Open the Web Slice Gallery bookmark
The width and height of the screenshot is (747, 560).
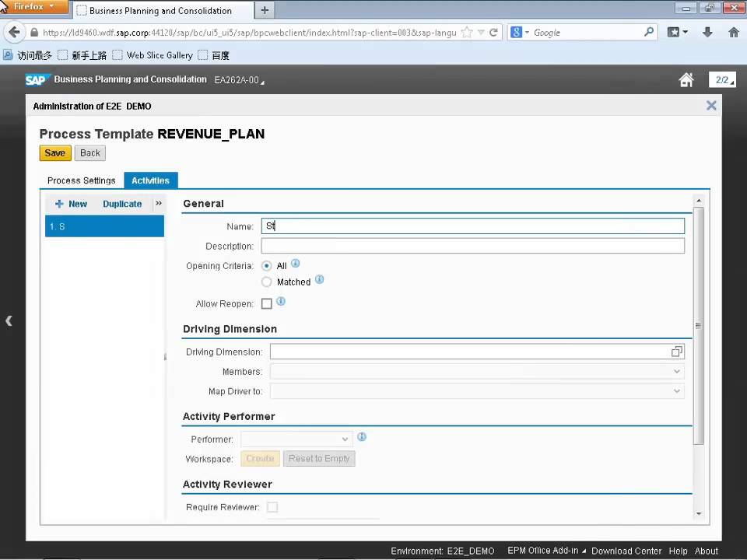[x=153, y=55]
